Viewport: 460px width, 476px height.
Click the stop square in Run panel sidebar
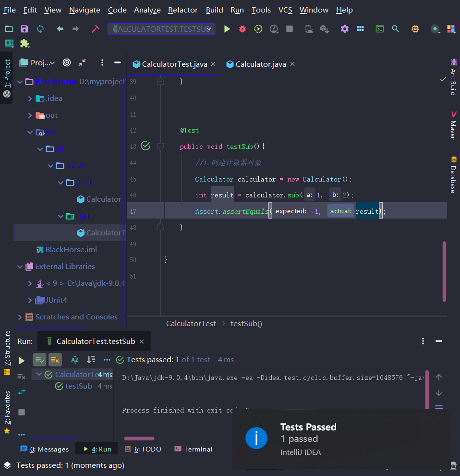coord(22,412)
